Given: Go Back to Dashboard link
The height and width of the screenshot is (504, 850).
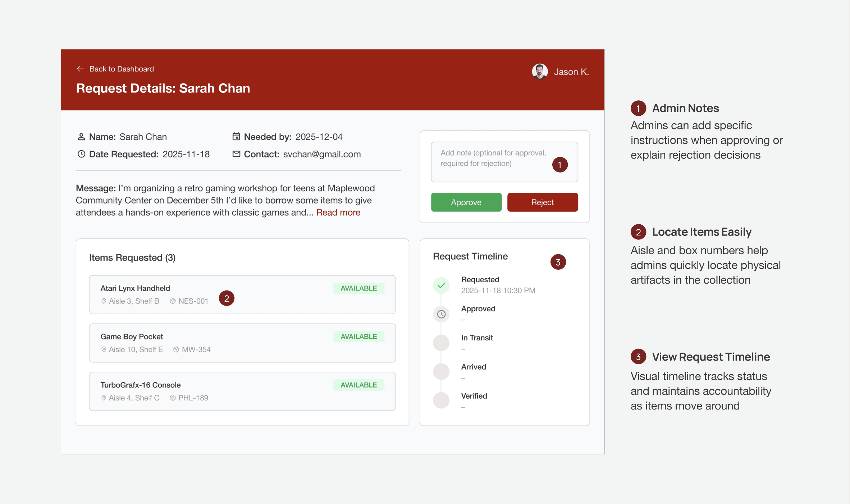Looking at the screenshot, I should tap(122, 69).
